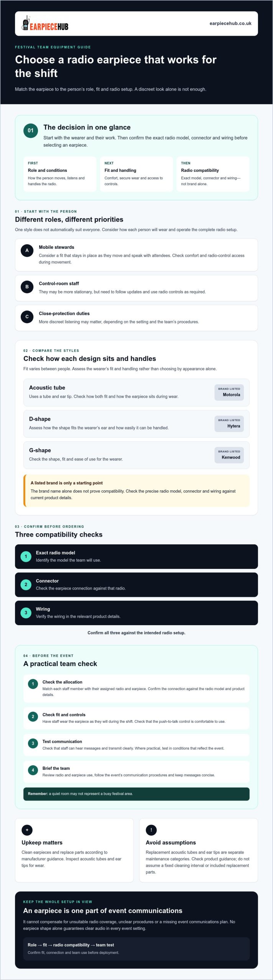Click the Kenwood brand listed tag
This screenshot has height=980, width=273.
229,455
